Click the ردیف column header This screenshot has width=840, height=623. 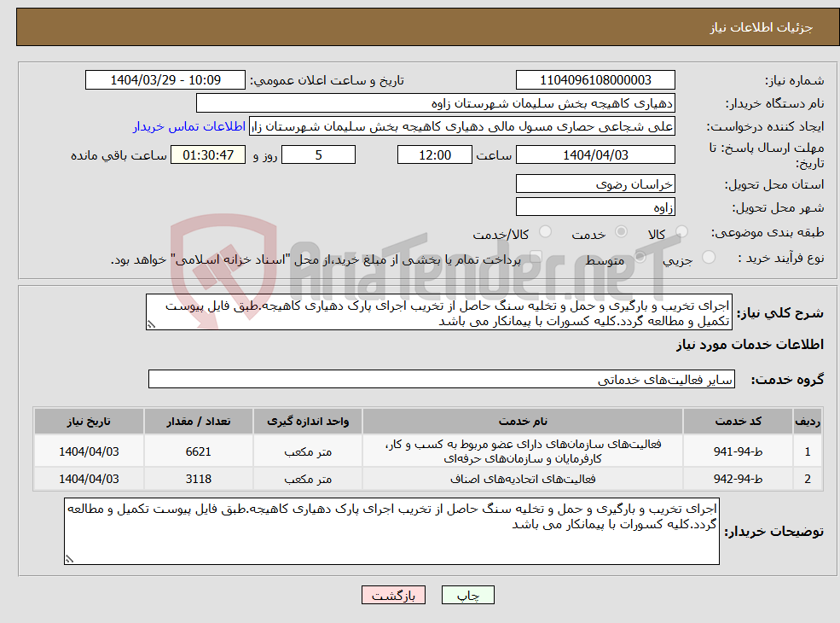pos(808,421)
